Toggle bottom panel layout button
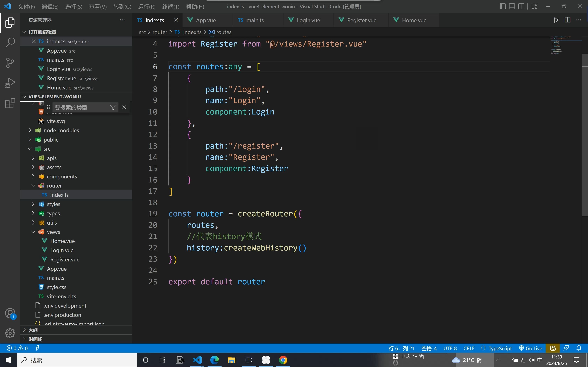588x367 pixels. (512, 7)
